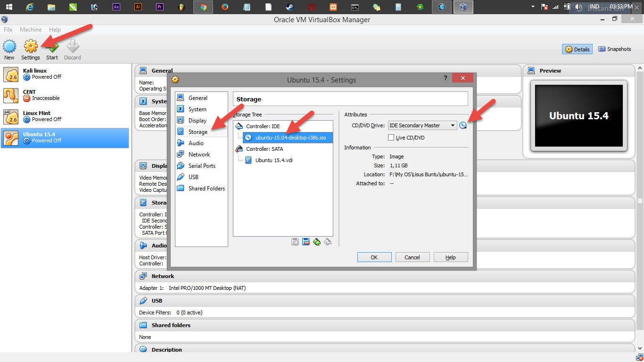Click the greyed add attachment icon below Storage Tree
Image resolution: width=644 pixels, height=362 pixels.
[x=295, y=242]
